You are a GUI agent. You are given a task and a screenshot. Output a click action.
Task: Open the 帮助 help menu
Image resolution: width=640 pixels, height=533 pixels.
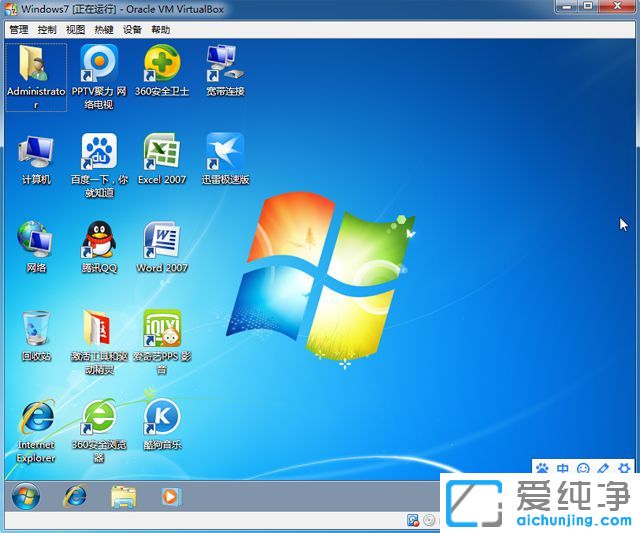point(160,30)
